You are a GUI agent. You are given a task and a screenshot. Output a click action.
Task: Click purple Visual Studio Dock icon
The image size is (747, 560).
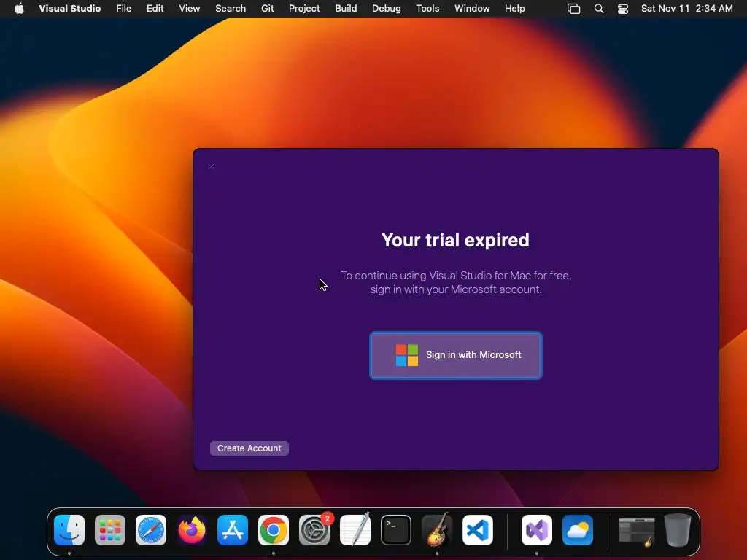point(537,530)
